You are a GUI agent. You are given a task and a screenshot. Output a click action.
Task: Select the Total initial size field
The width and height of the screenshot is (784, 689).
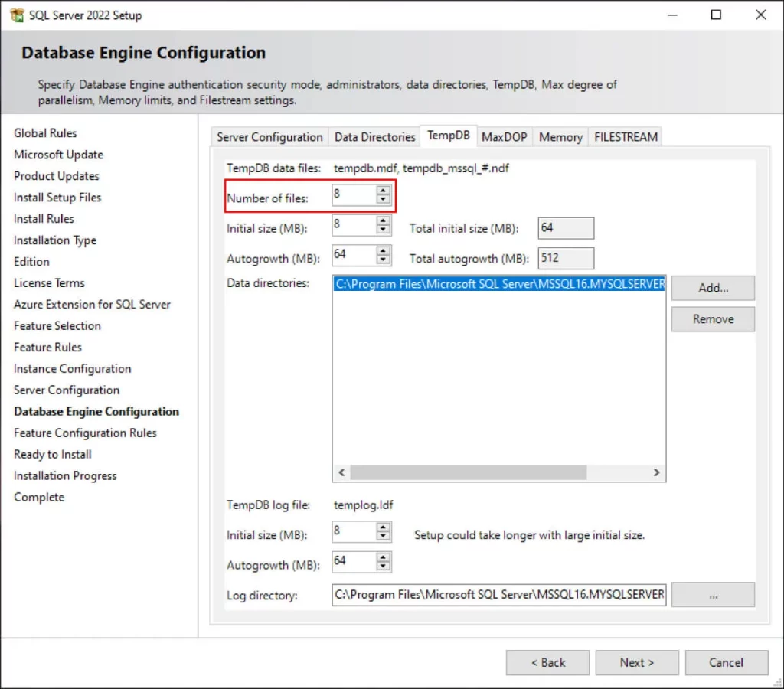pos(565,227)
